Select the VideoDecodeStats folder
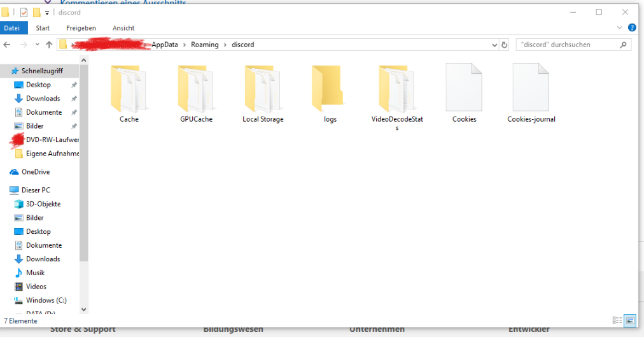The image size is (644, 337). coord(396,97)
